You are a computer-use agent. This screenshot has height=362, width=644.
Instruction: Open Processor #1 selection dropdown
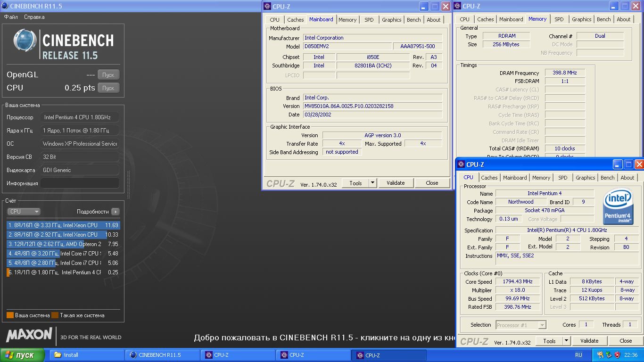coord(521,325)
